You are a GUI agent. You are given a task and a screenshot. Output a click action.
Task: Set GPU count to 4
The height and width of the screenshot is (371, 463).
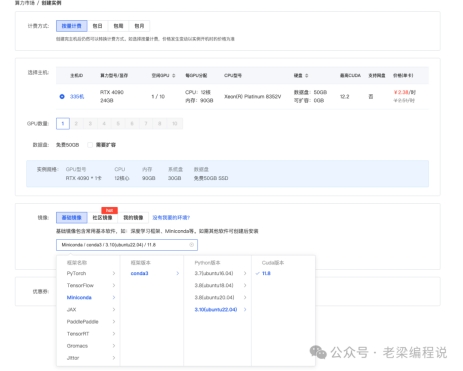(104, 123)
